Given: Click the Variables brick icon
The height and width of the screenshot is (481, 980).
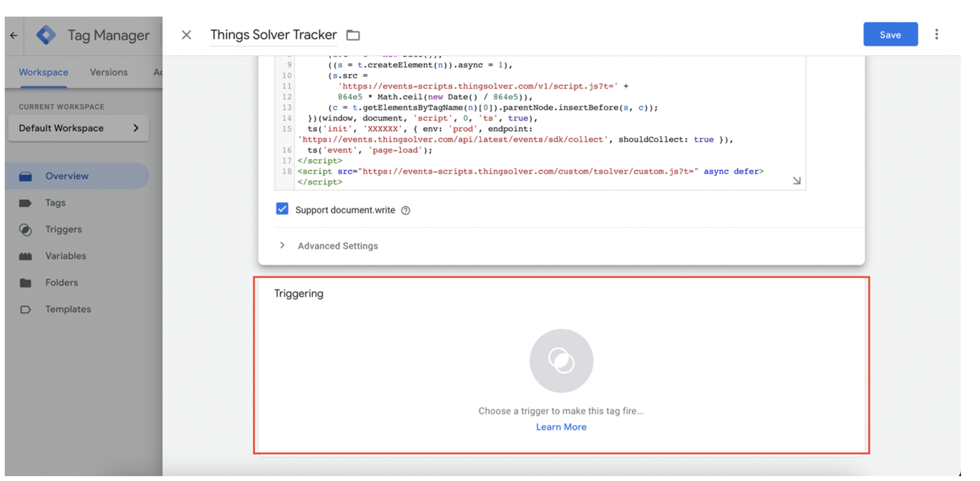Looking at the screenshot, I should pyautogui.click(x=25, y=256).
